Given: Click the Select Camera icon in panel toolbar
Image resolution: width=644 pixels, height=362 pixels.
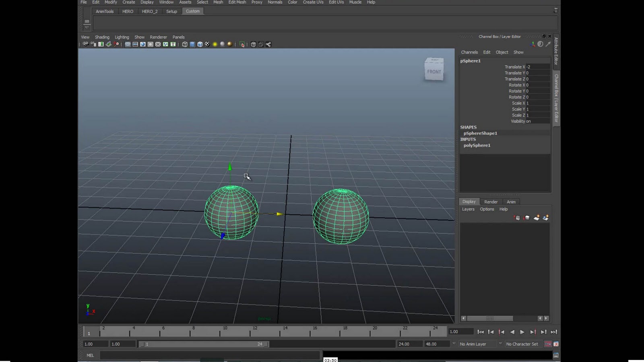Looking at the screenshot, I should pos(85,44).
